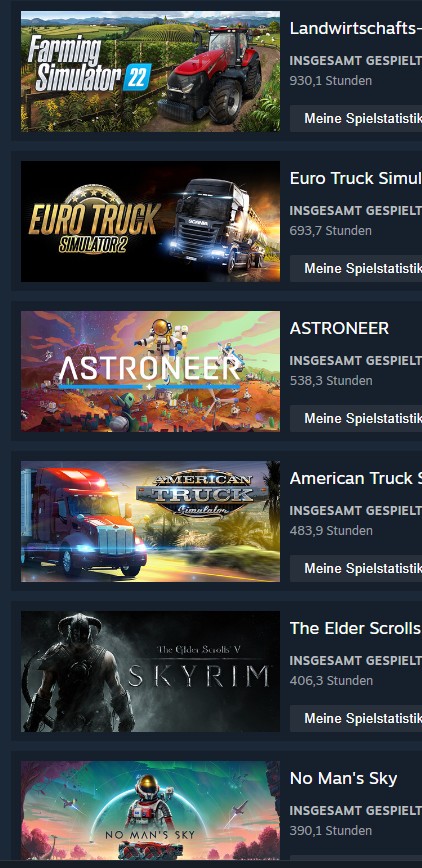Click the 390,1 Stunden playtime text
Screen dimensions: 422x868
(331, 831)
